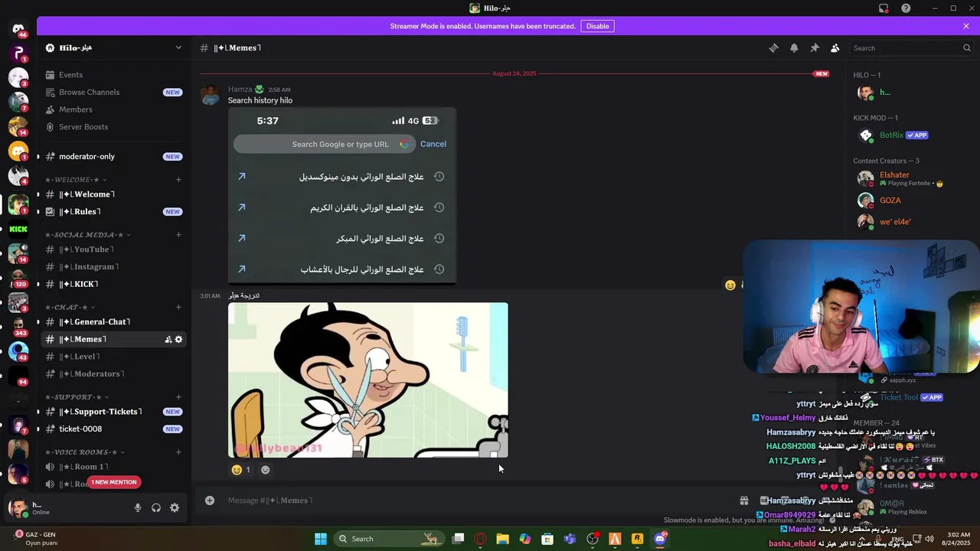Select the Rules channel
This screenshot has width=980, height=551.
pyautogui.click(x=113, y=212)
